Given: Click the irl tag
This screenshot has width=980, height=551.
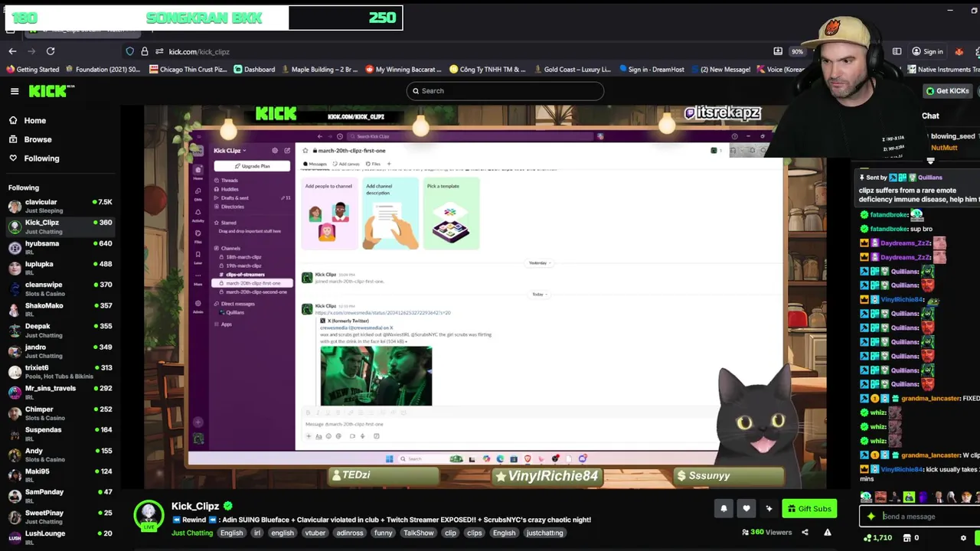Looking at the screenshot, I should click(257, 533).
